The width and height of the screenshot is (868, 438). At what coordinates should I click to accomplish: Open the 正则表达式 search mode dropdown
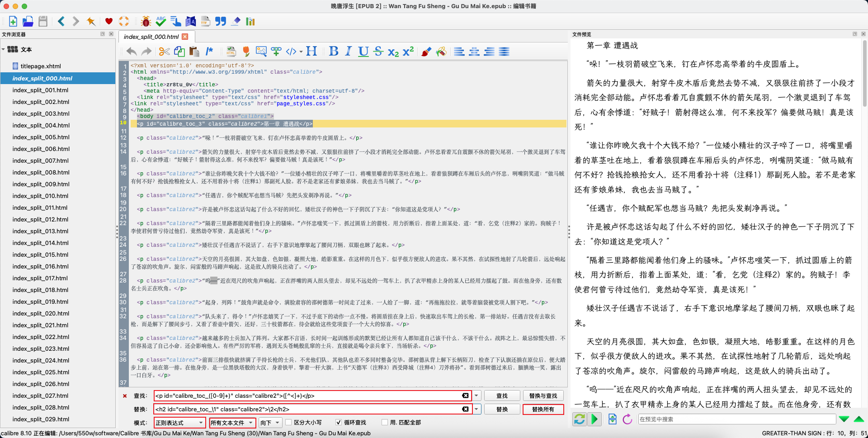(x=179, y=423)
